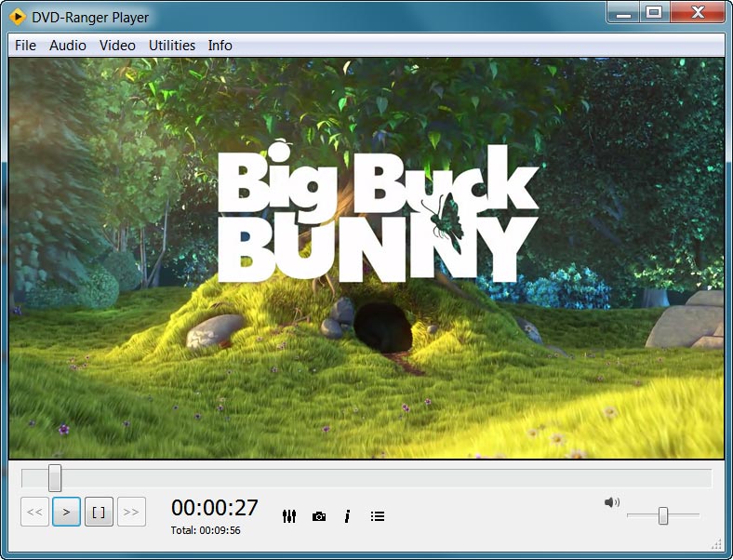Click the DVD-Ranger Player title bar icon
This screenshot has height=560, width=733.
18,18
